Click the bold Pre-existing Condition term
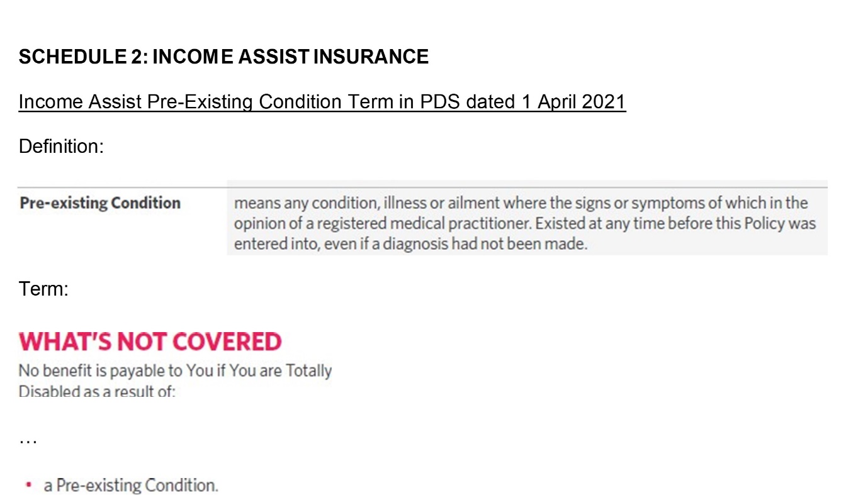 coord(100,203)
